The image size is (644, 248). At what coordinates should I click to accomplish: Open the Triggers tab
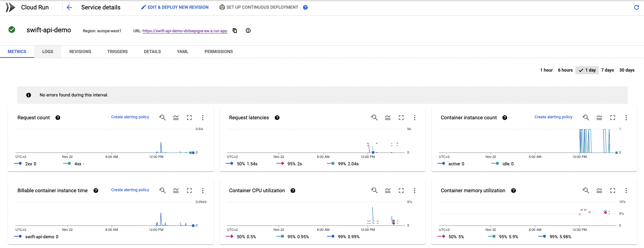pos(117,52)
